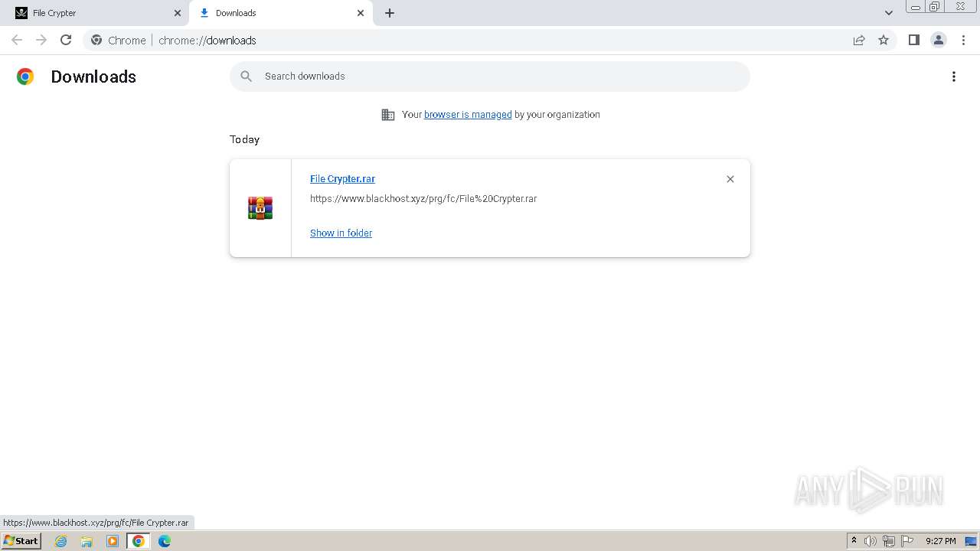This screenshot has height=551, width=980.
Task: Click the search magnifier icon
Action: coord(246,77)
